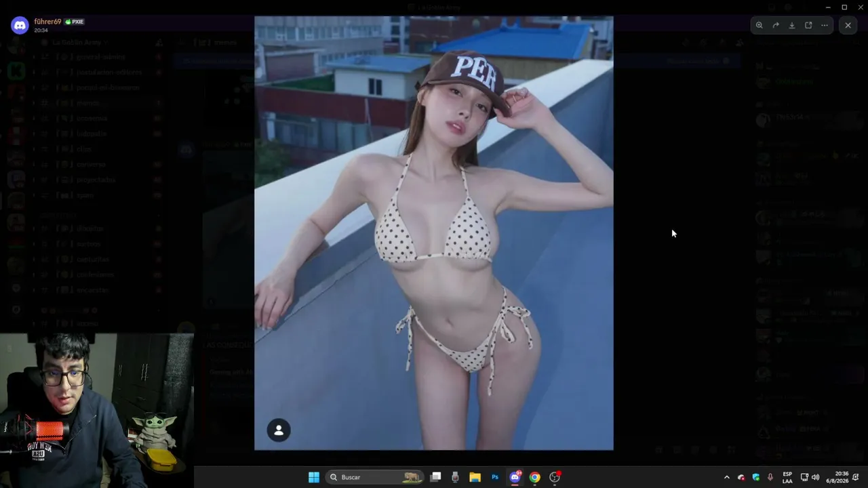Screen dimensions: 868x488
Task: Click the USB device icon on the taskbar
Action: coord(455,477)
